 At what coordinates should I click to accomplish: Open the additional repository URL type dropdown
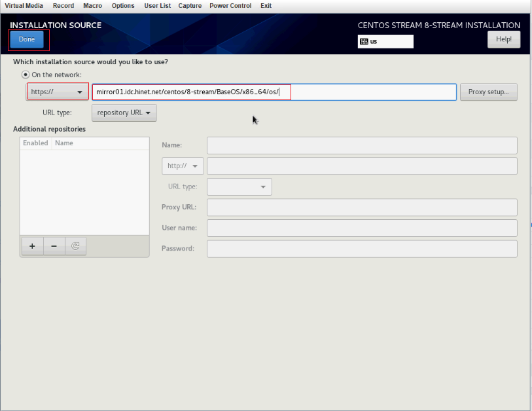pos(239,187)
